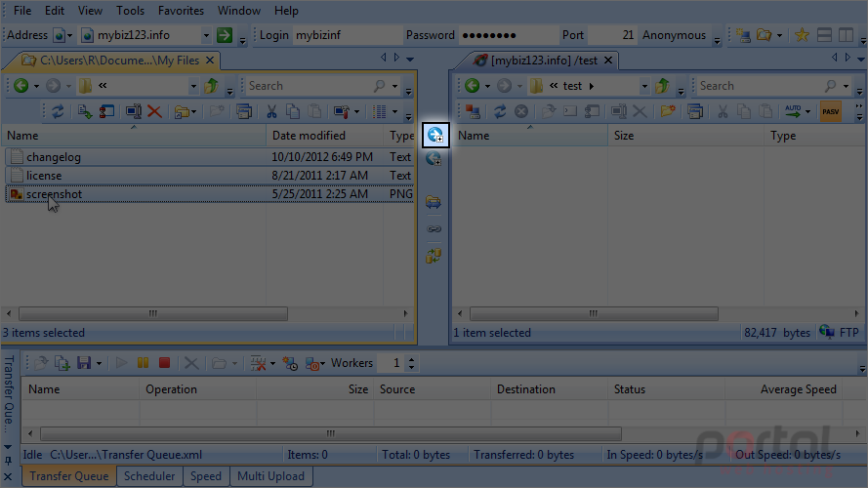
Task: Click the Copy icon in the local toolbar
Action: [292, 112]
